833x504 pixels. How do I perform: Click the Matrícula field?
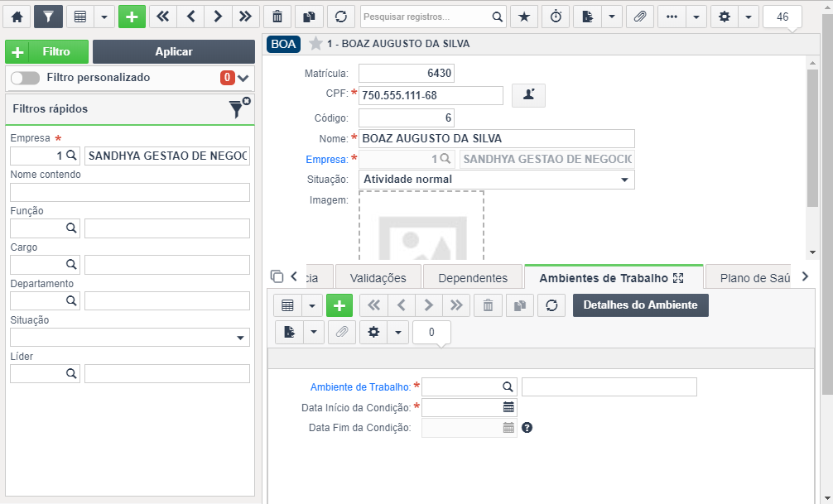(x=407, y=74)
